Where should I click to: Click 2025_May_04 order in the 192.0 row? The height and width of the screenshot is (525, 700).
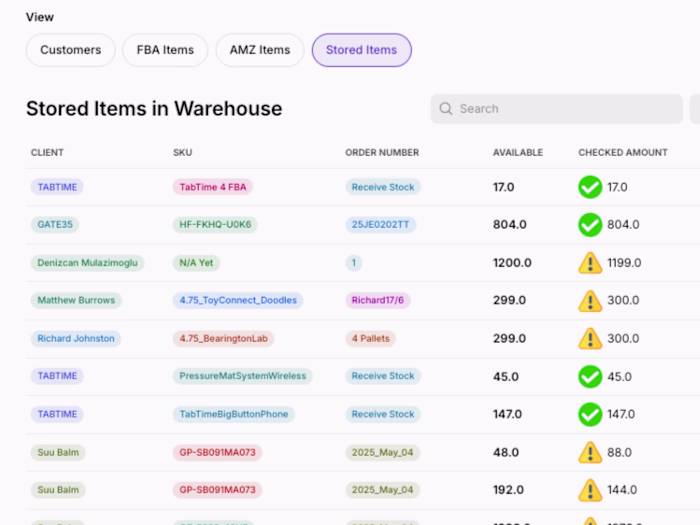[x=383, y=490]
